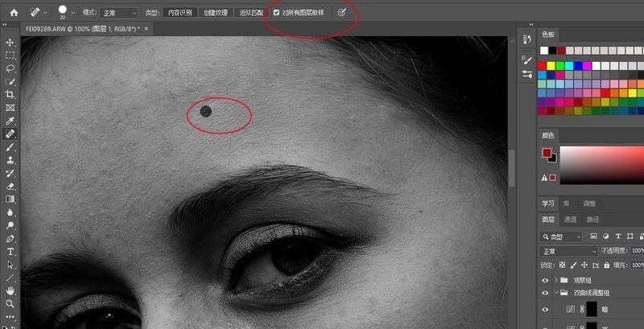Switch to the 学习 tab
644x329 pixels.
coord(548,204)
